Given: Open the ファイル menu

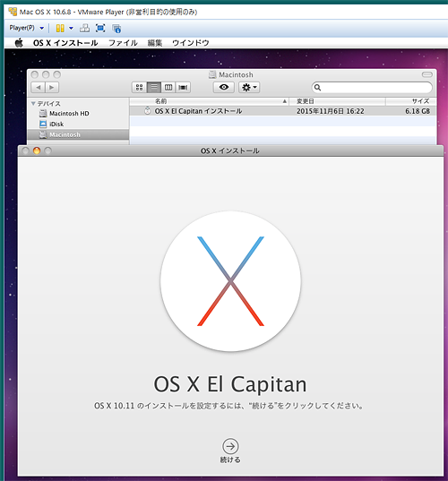Looking at the screenshot, I should pyautogui.click(x=123, y=43).
